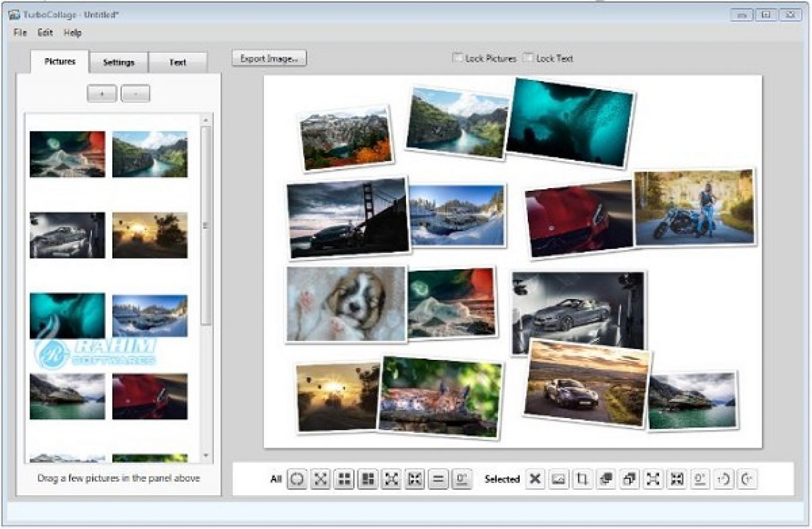Click the equalize sizes icon in All group
Image resolution: width=812 pixels, height=529 pixels.
point(438,479)
